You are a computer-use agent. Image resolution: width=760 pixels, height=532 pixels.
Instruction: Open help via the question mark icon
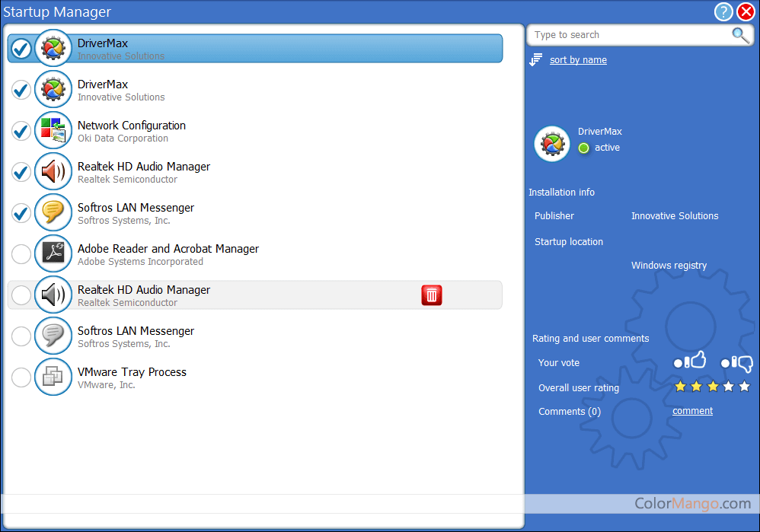pos(723,11)
